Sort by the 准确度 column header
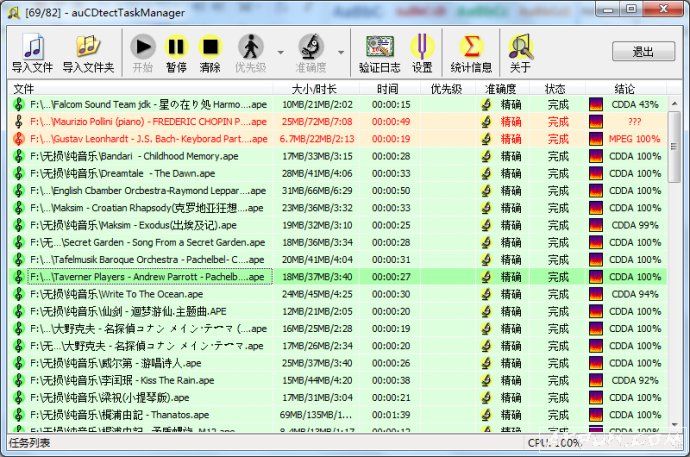Viewport: 690px width, 457px height. (x=502, y=88)
